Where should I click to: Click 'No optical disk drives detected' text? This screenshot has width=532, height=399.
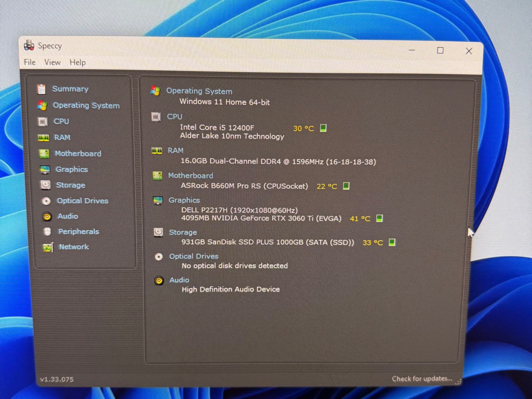[235, 266]
